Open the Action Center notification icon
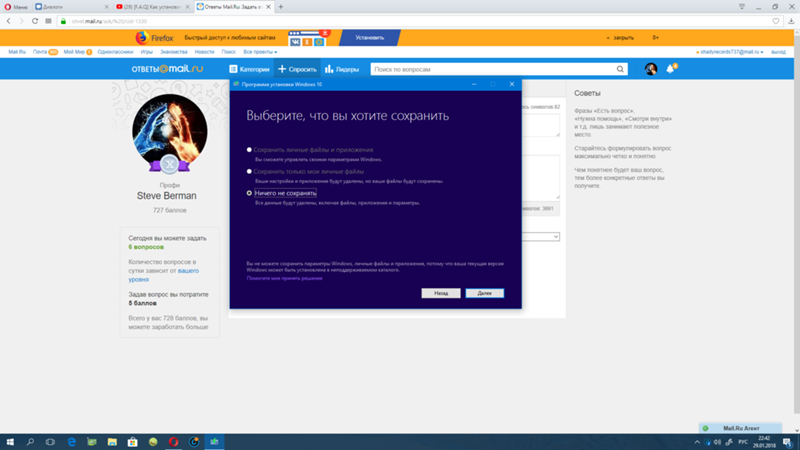The image size is (800, 450). (788, 442)
